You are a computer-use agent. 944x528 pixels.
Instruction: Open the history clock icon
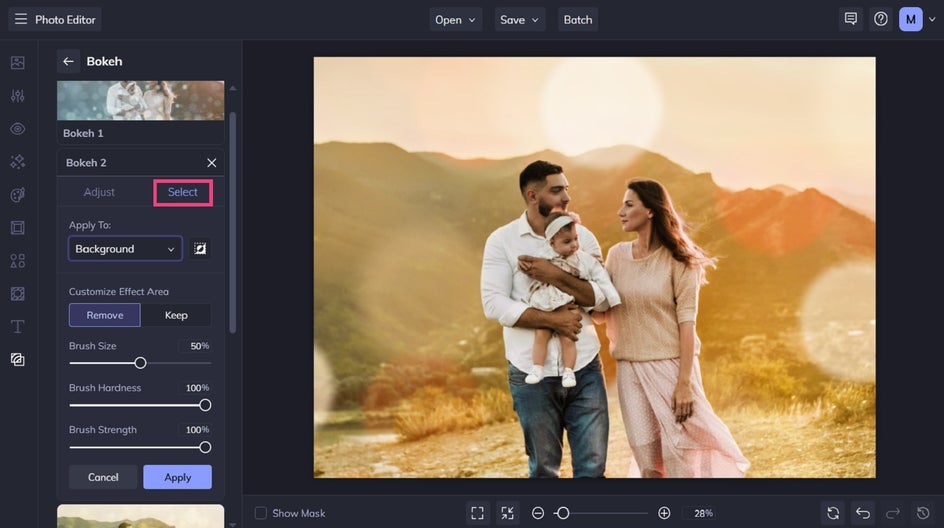pos(923,513)
